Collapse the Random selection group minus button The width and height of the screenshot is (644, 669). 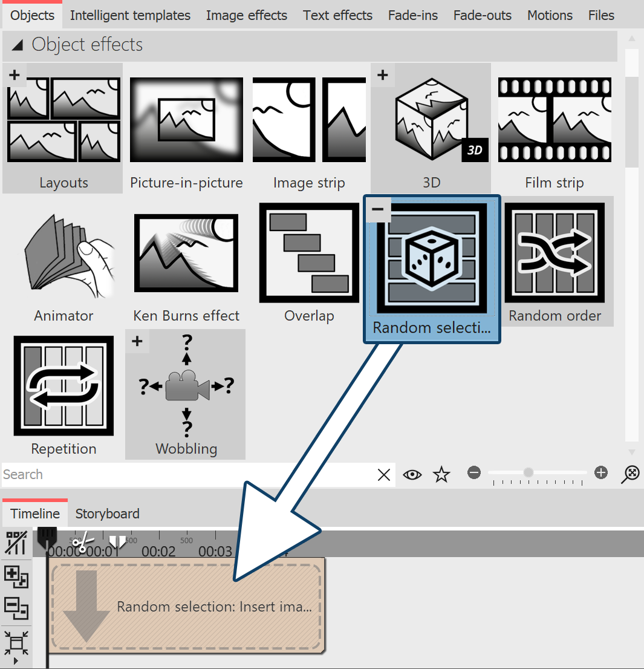[378, 209]
